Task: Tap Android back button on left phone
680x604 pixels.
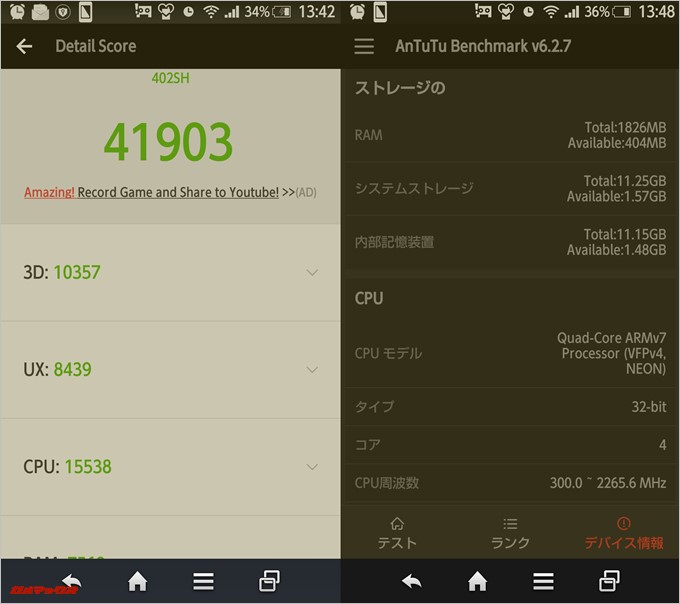Action: click(x=72, y=581)
